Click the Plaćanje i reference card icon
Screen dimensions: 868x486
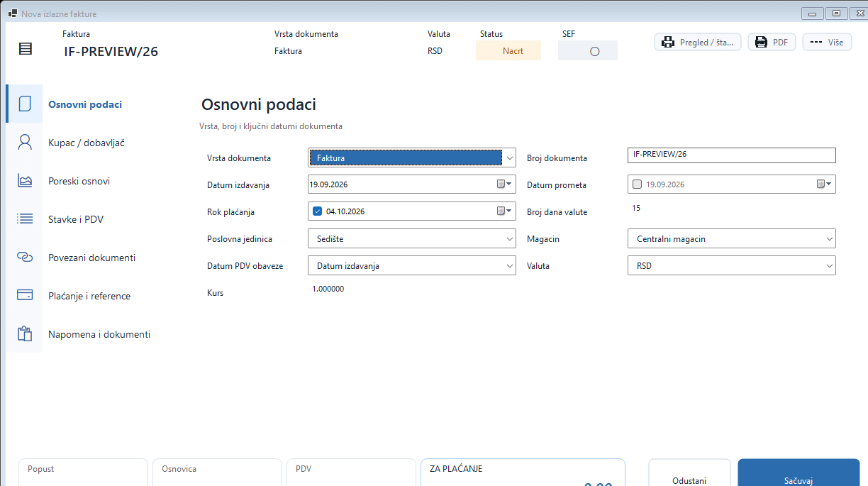pyautogui.click(x=25, y=296)
